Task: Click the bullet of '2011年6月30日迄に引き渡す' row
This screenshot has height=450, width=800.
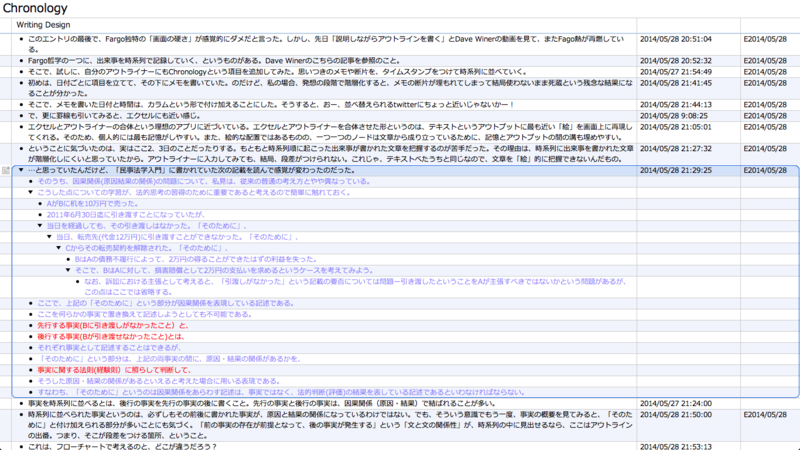Action: [x=40, y=215]
